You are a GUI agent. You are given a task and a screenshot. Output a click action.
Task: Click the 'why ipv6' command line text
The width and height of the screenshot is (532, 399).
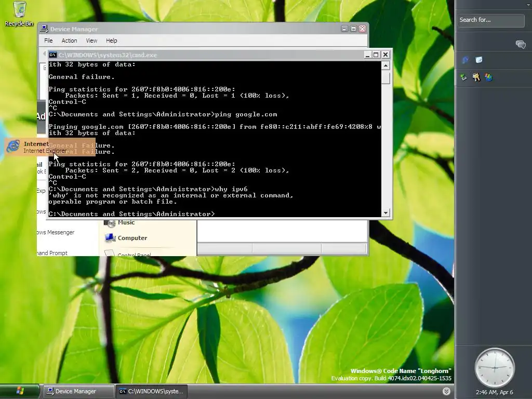click(x=231, y=189)
